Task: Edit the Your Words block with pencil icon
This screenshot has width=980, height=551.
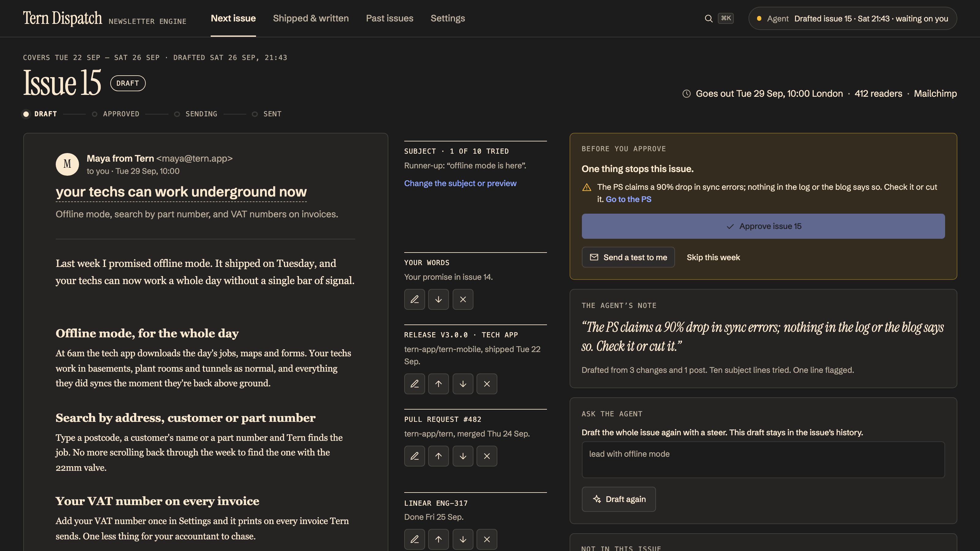Action: (x=414, y=299)
